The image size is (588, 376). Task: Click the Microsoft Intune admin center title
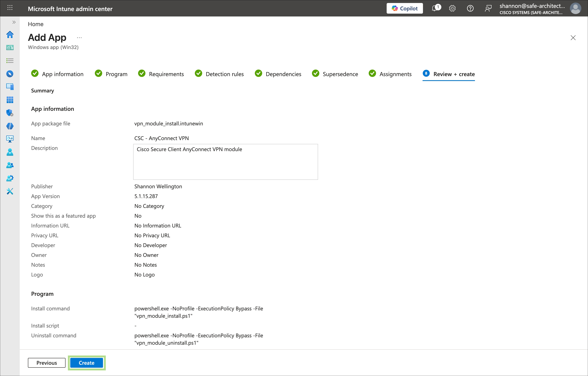tap(70, 9)
